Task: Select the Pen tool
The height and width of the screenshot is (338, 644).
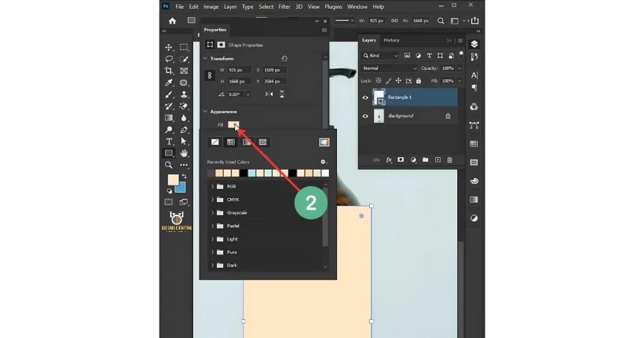Action: [184, 130]
